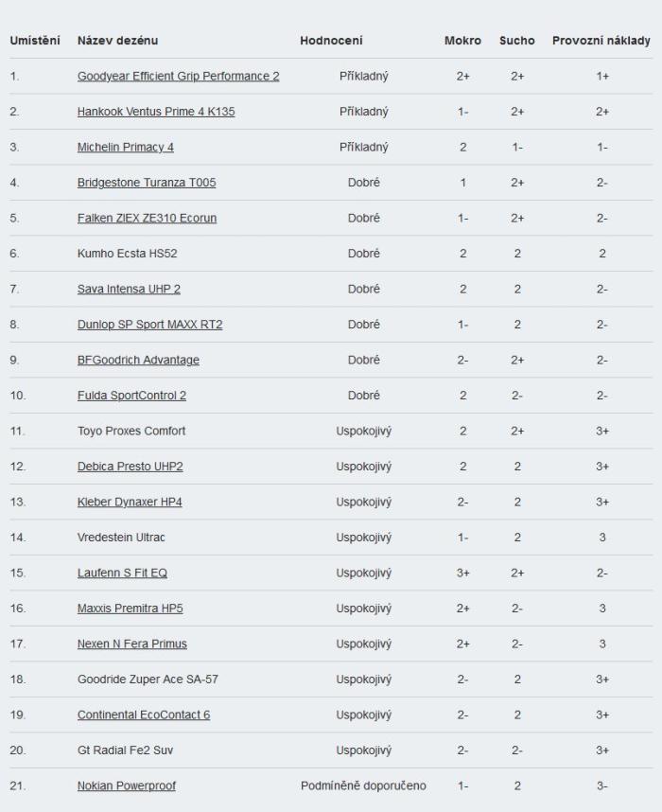Open Sava Intensa UHP 2 link
The height and width of the screenshot is (812, 662).
point(129,289)
